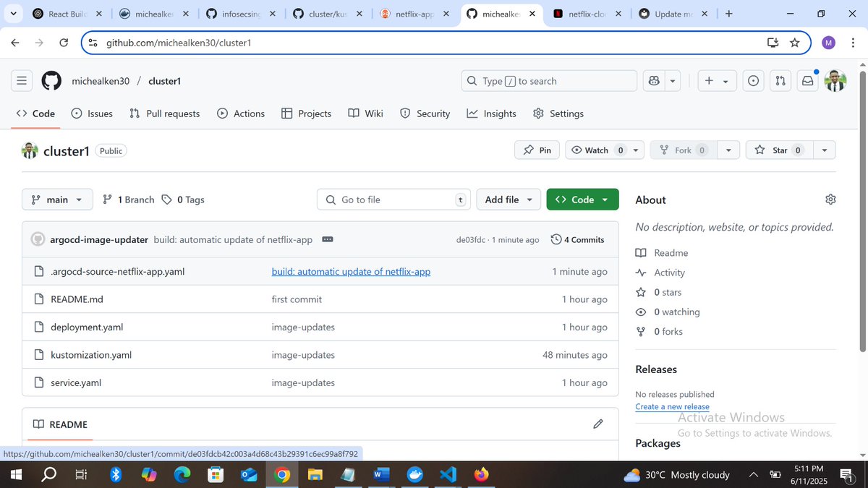Image resolution: width=868 pixels, height=488 pixels.
Task: Open the tab search chevron
Action: tap(13, 14)
